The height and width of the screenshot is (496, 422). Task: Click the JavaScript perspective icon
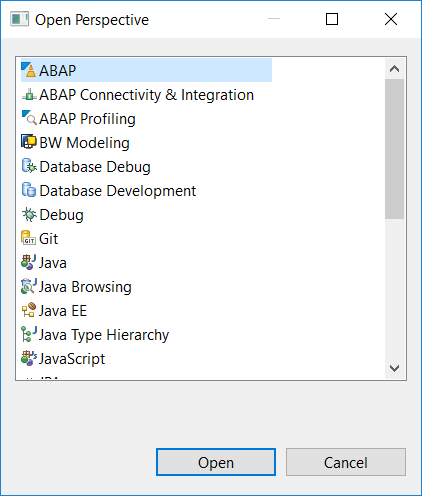pyautogui.click(x=29, y=358)
